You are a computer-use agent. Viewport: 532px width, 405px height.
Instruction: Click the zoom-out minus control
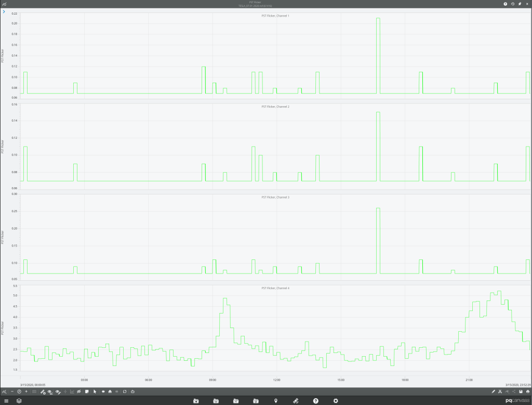(12, 391)
